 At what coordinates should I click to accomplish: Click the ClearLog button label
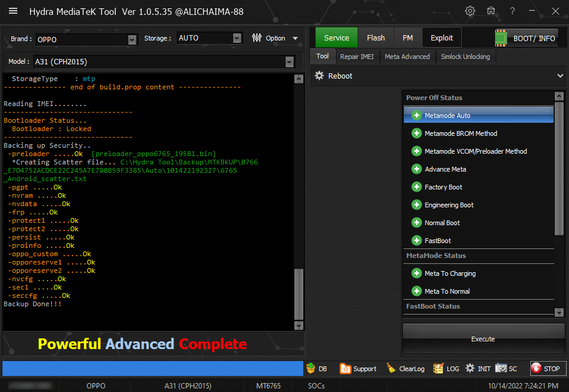(x=412, y=369)
